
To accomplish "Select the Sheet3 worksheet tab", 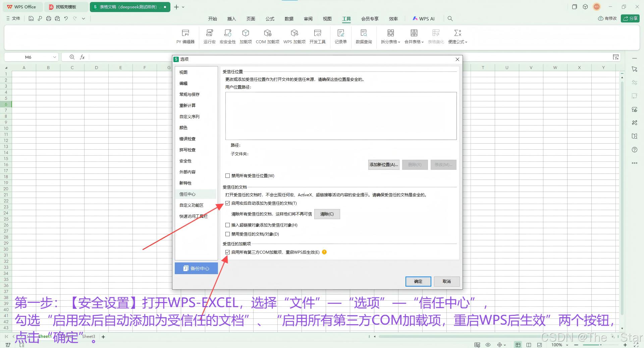I will coord(89,337).
